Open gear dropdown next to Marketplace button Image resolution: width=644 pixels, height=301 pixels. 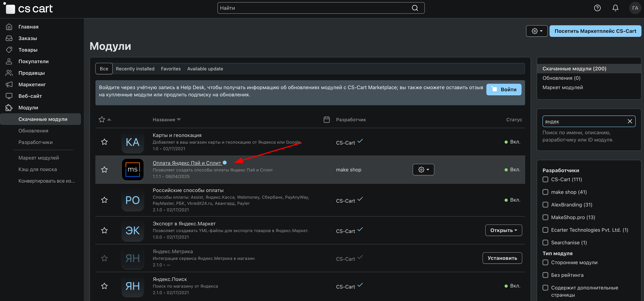click(x=537, y=31)
